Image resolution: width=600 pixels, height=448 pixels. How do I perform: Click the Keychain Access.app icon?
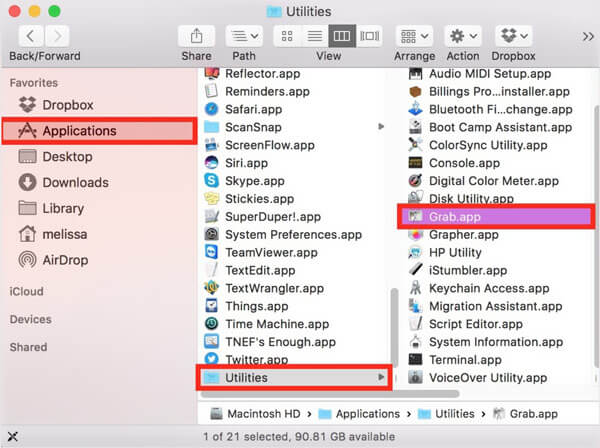coord(415,288)
